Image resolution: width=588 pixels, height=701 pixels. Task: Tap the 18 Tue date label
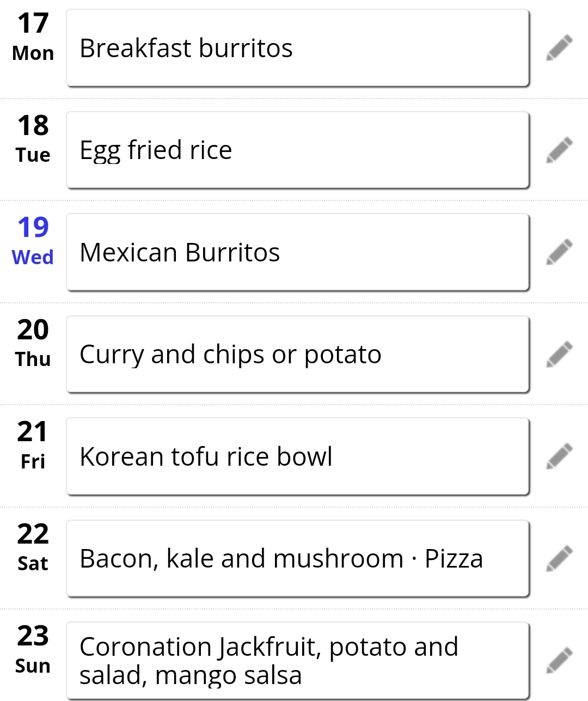point(33,139)
